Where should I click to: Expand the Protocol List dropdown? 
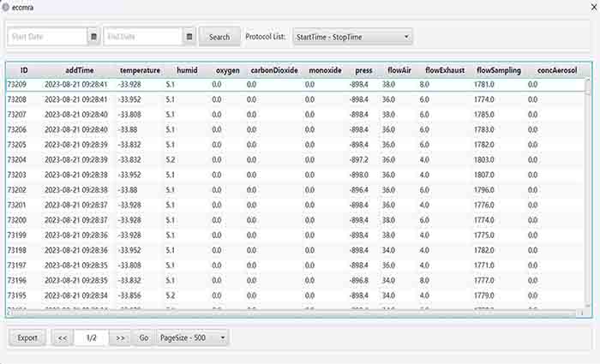coord(351,37)
